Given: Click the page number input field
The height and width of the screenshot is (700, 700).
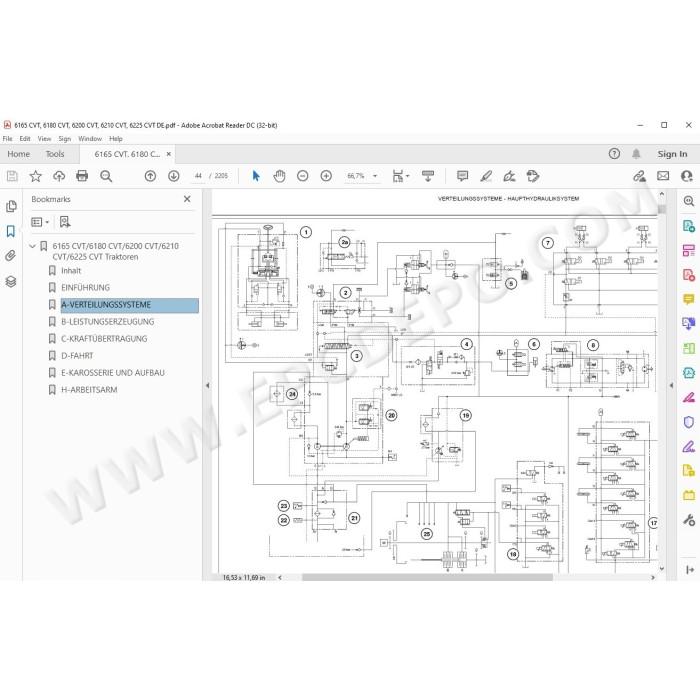Looking at the screenshot, I should click(x=198, y=176).
